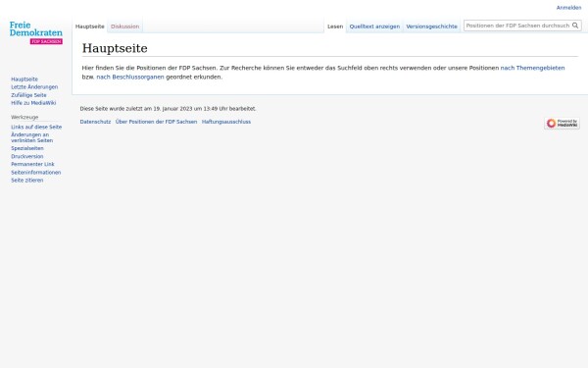Open Seiteninformationen in the sidebar
The height and width of the screenshot is (368, 588).
coord(36,173)
